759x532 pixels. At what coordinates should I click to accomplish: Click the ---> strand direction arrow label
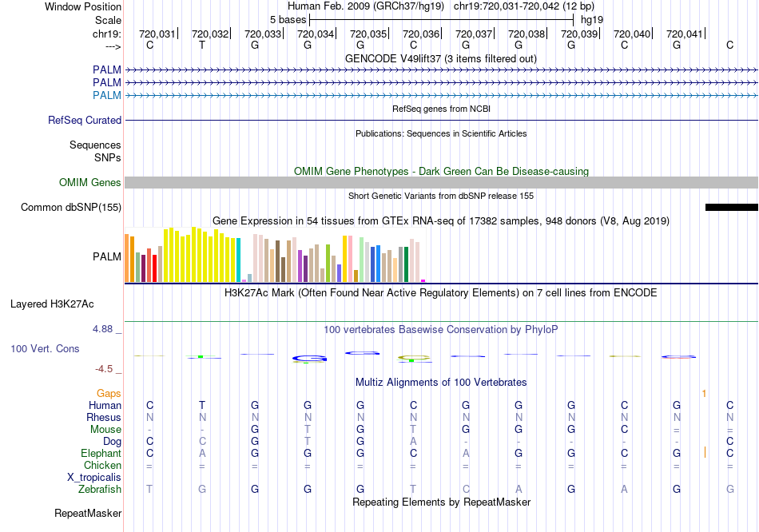pos(113,46)
